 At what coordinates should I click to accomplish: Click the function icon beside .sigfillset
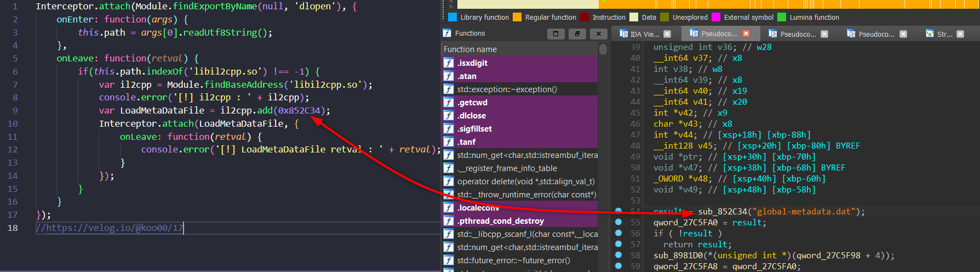[449, 128]
